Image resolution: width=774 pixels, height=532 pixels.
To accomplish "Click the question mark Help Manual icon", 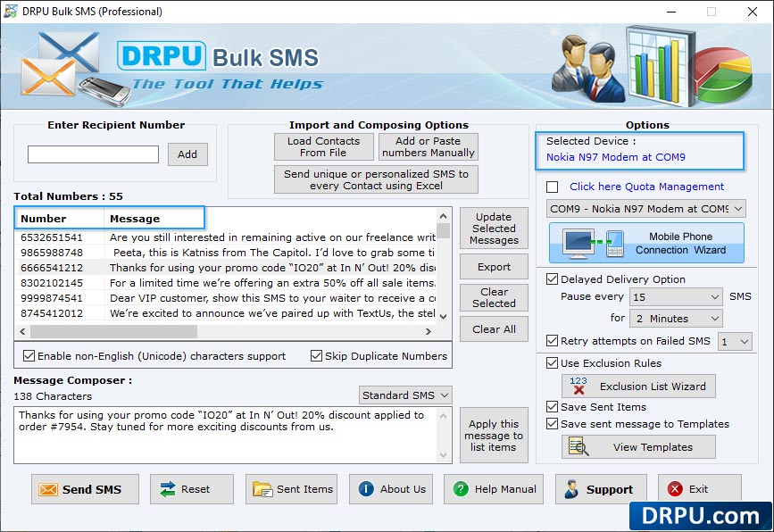I will [x=461, y=489].
